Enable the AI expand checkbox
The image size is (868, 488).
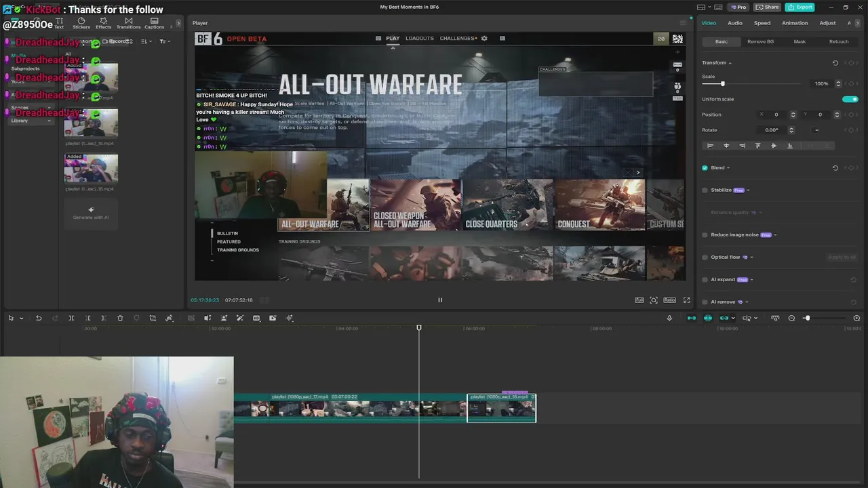(705, 280)
